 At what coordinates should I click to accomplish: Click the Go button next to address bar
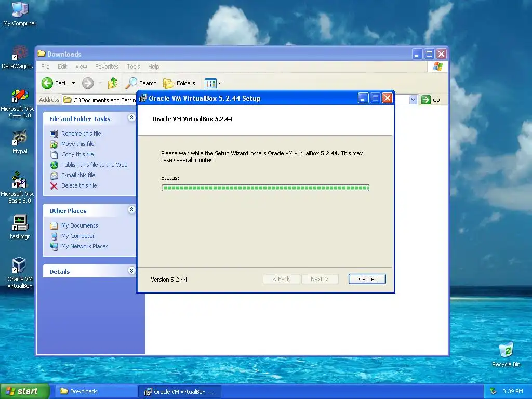click(x=431, y=100)
